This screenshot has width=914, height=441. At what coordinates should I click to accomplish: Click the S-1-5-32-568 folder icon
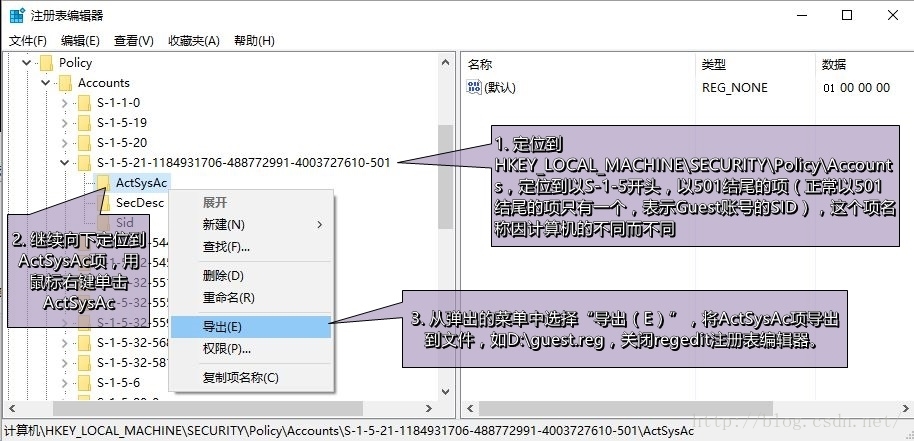tap(85, 343)
